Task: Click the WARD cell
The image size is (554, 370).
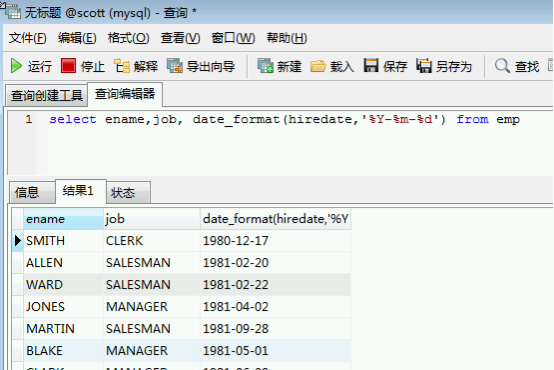Action: point(63,285)
